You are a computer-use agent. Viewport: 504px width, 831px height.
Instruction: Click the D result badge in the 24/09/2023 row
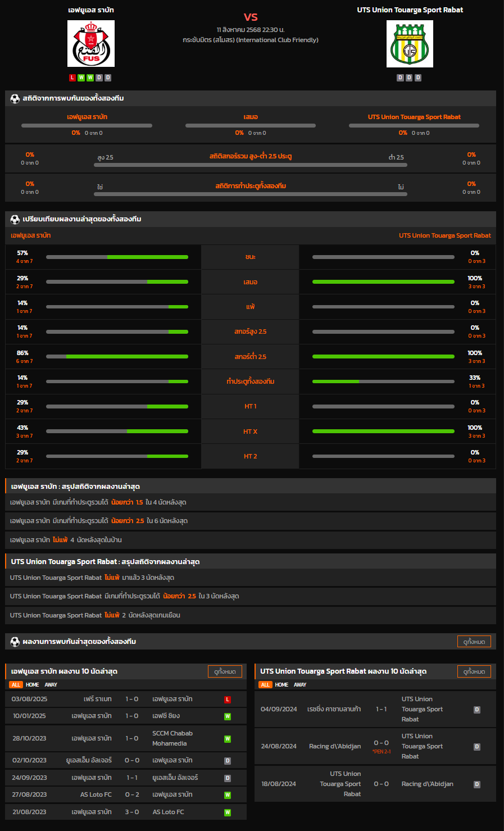click(x=228, y=778)
